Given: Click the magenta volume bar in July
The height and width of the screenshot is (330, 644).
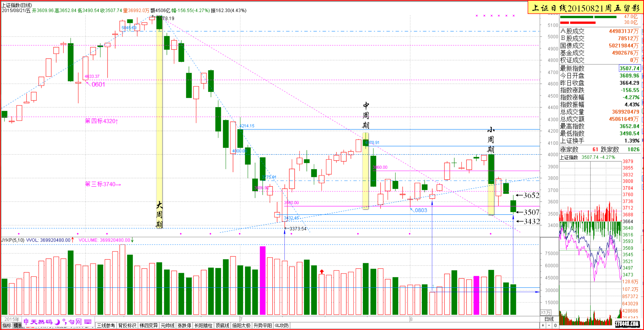Looking at the screenshot, I should pyautogui.click(x=263, y=280).
